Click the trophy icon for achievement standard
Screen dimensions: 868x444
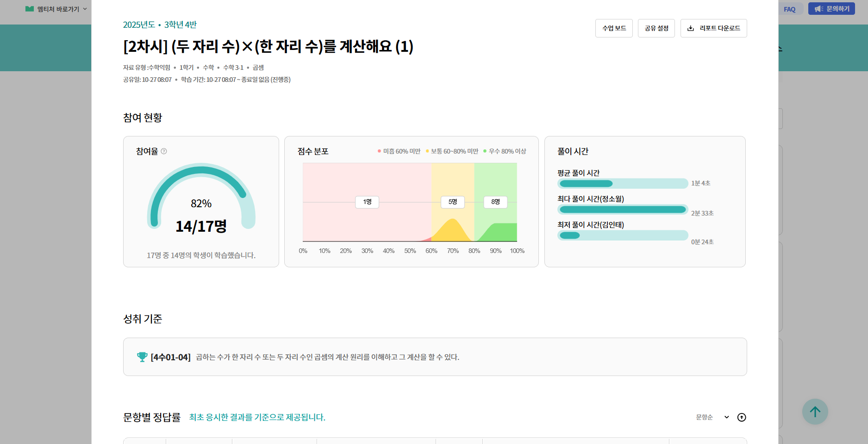[x=142, y=357]
